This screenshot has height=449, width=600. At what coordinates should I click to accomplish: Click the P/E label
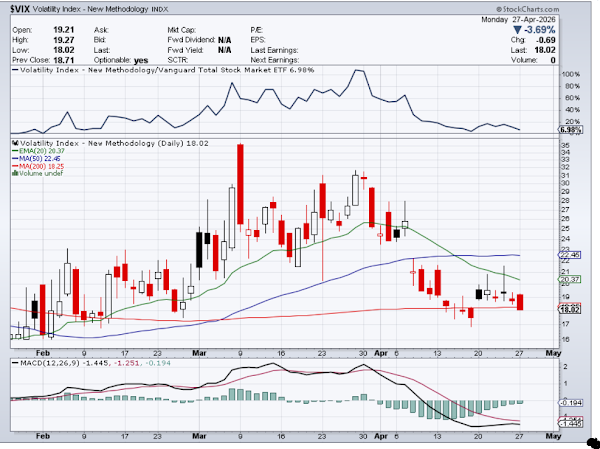(256, 30)
